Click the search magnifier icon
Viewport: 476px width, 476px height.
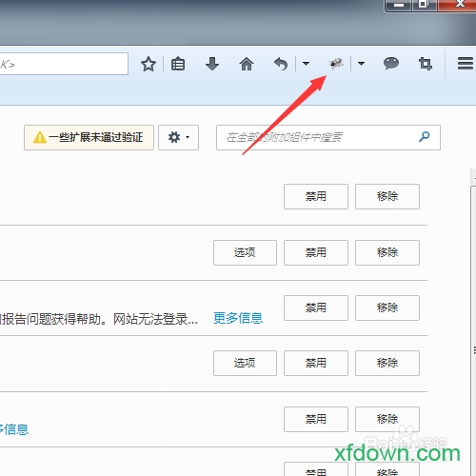pos(425,137)
